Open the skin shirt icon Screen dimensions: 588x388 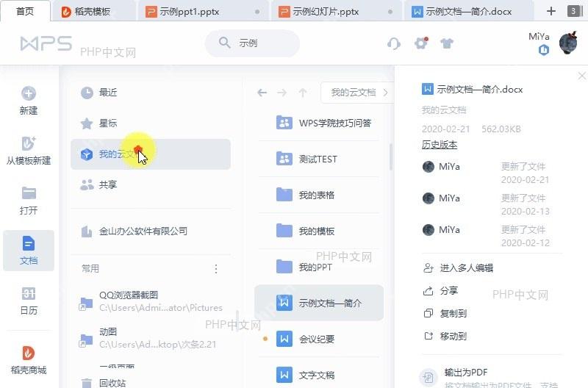(447, 43)
